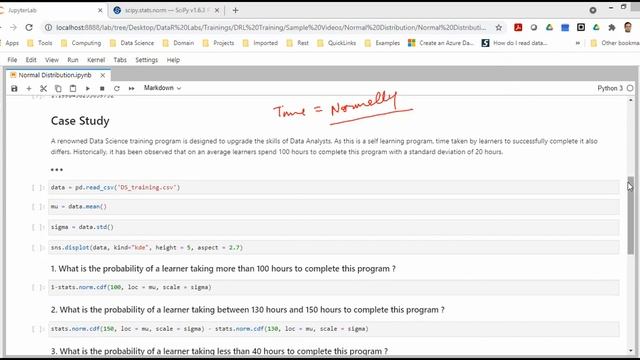Screen dimensions: 640x360
Task: Expand the hidden bookmarks chevron
Action: (578, 43)
